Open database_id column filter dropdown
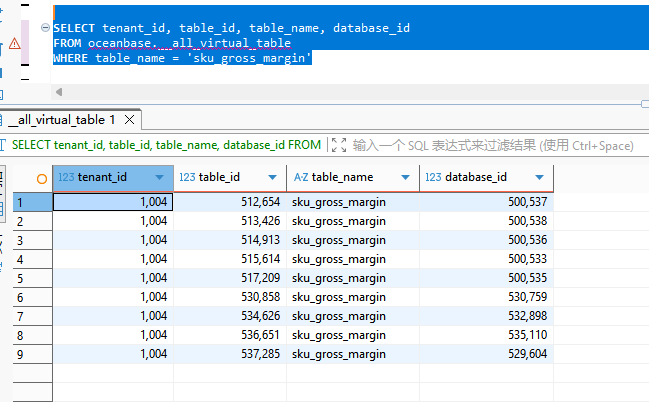 pos(539,177)
